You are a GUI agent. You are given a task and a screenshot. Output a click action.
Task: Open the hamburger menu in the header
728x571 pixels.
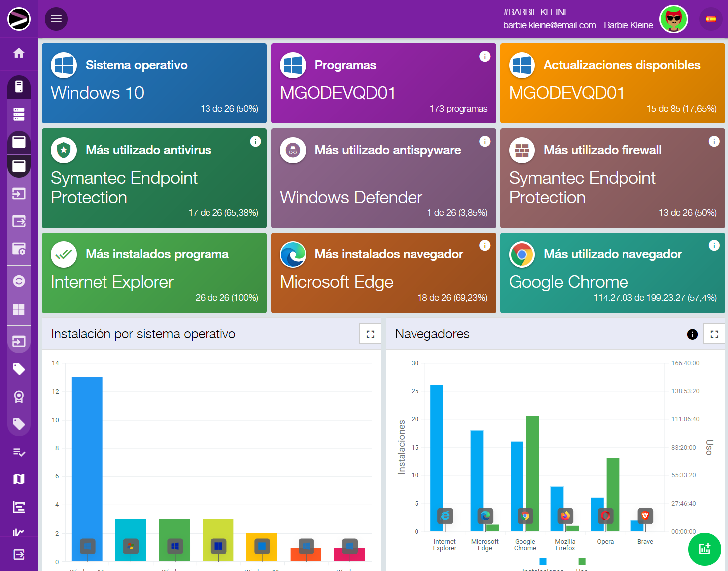[x=56, y=19]
